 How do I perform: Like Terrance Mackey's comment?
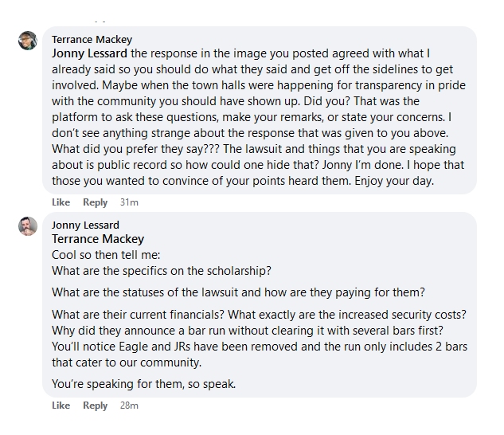click(61, 202)
